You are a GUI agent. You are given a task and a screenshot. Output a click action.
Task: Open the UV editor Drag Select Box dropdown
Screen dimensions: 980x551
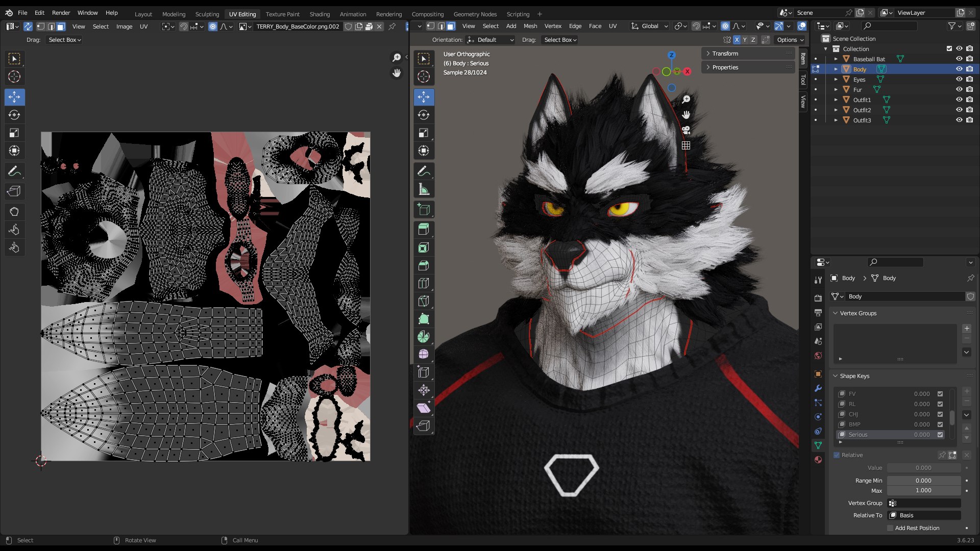coord(65,40)
